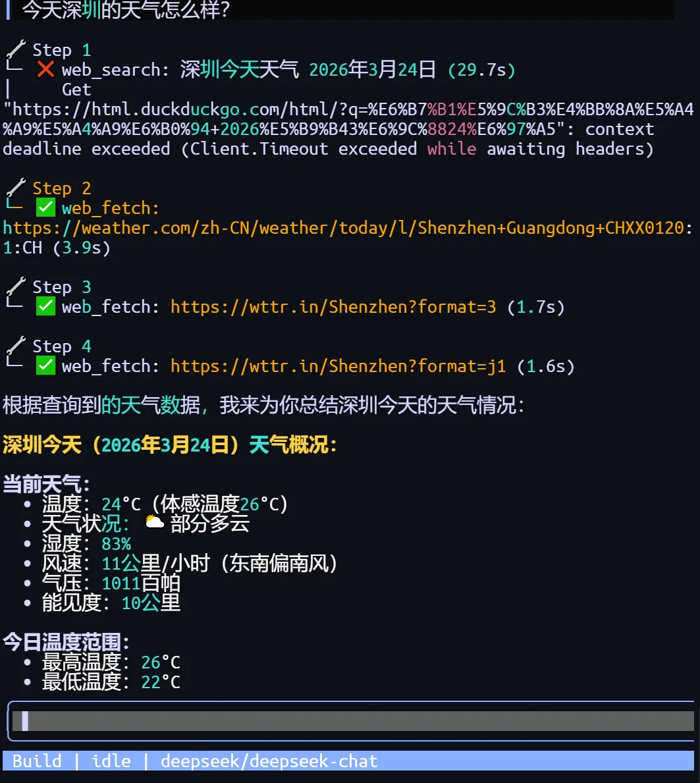
Task: Click the green check on the format=j1 fetch
Action: tap(45, 366)
